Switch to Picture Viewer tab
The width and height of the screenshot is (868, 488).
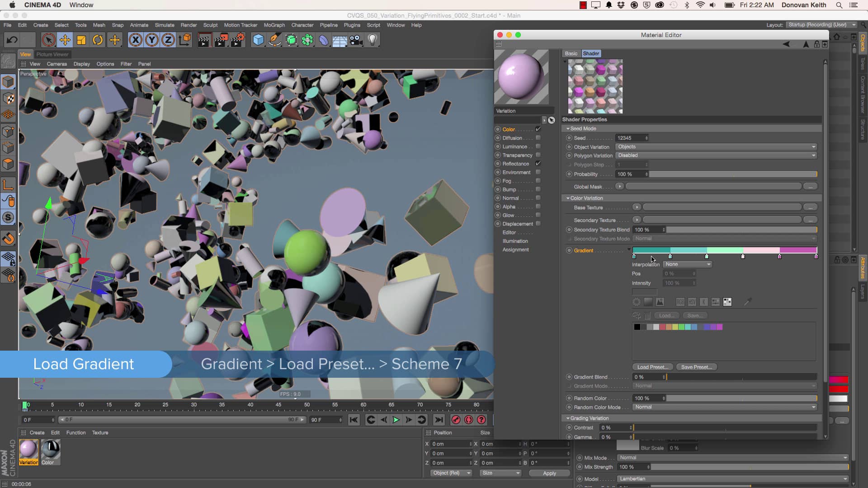click(x=52, y=54)
